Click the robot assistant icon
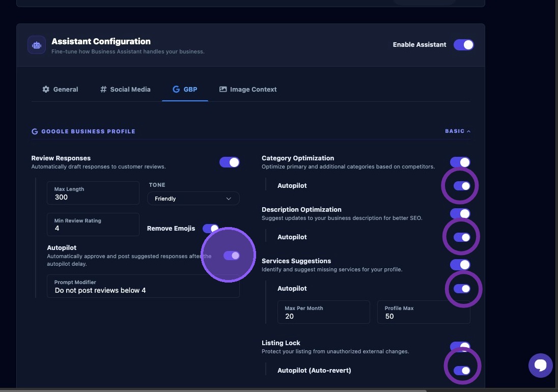558x392 pixels. (x=37, y=45)
